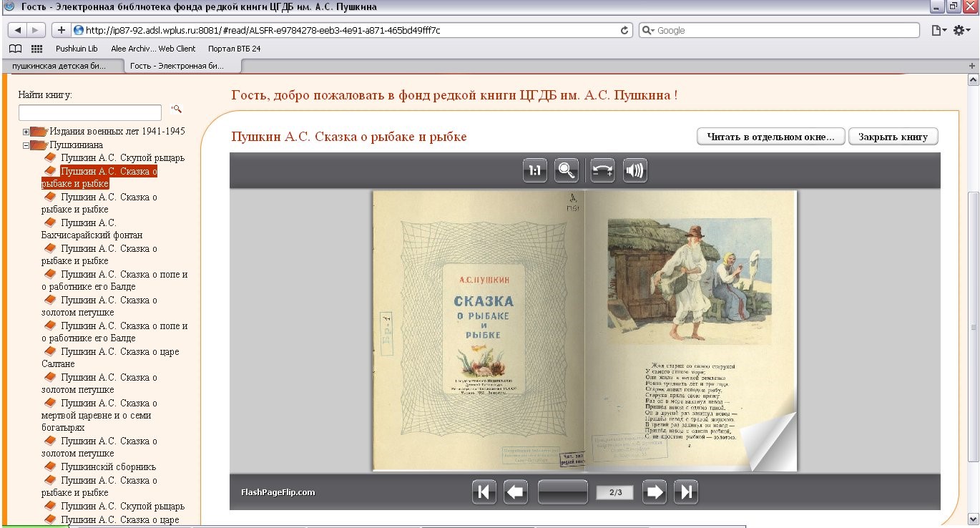Jump to the first page of book

(x=484, y=492)
